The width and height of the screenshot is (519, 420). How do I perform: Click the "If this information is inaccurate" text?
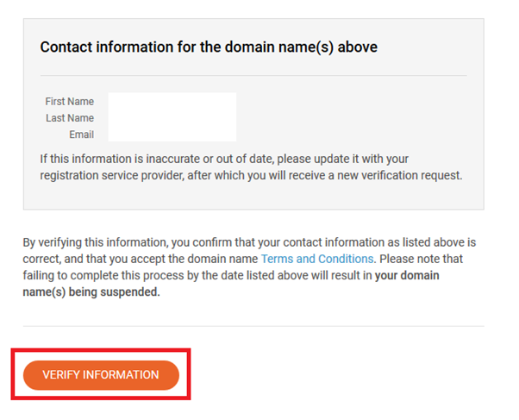tap(108, 159)
